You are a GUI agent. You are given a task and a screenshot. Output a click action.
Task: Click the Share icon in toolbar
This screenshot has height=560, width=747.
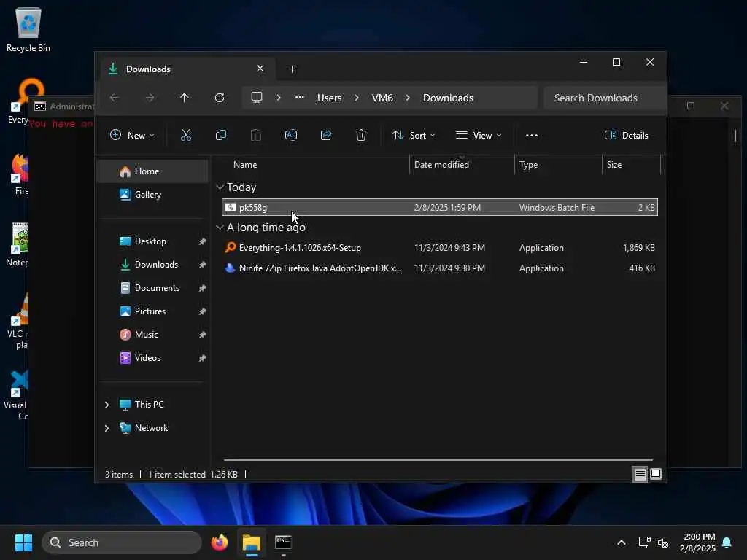326,135
